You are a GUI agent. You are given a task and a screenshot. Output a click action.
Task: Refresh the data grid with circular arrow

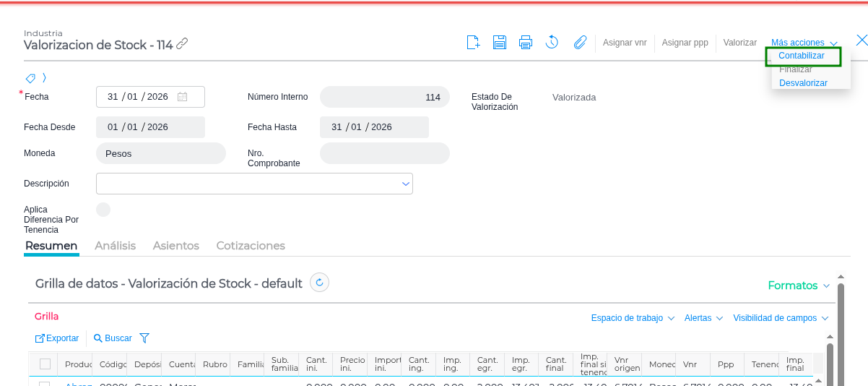(319, 283)
